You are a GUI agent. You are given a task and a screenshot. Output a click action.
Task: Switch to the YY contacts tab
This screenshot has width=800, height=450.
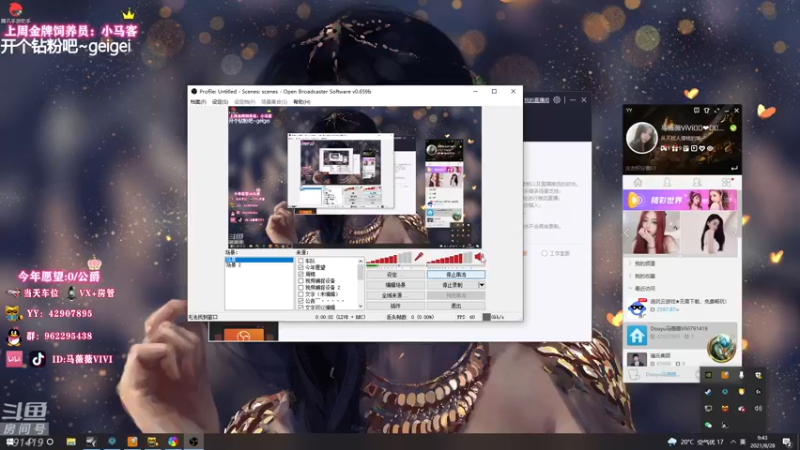coord(667,182)
